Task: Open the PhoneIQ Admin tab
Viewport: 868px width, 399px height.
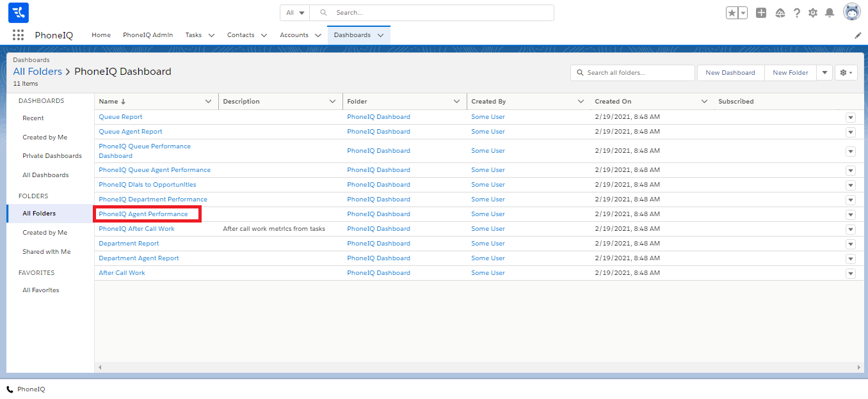Action: pyautogui.click(x=148, y=35)
